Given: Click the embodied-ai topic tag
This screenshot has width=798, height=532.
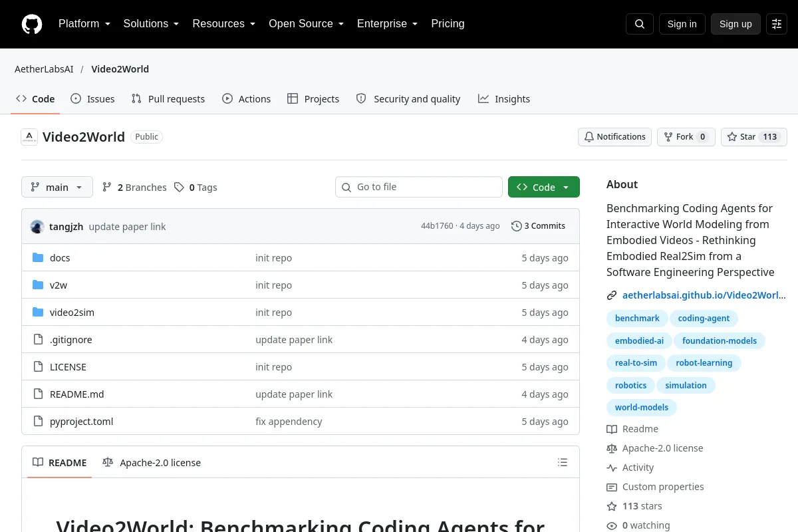Looking at the screenshot, I should (x=639, y=340).
